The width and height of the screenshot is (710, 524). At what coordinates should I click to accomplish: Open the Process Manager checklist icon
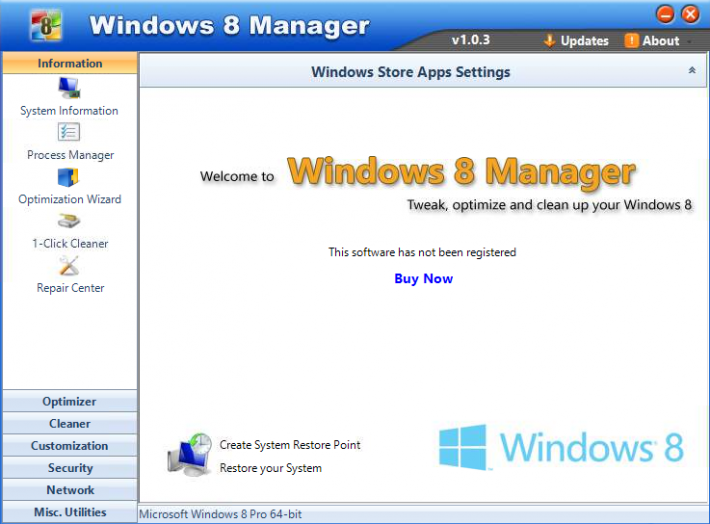(x=69, y=132)
